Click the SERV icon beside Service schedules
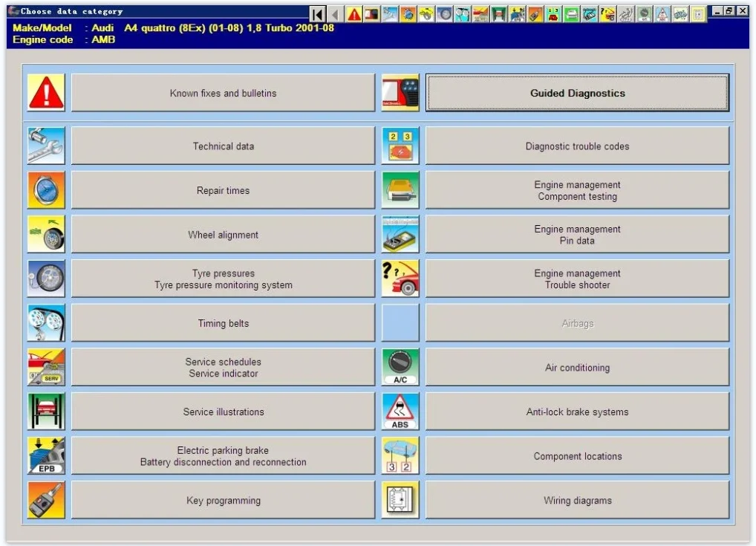756x546 pixels. tap(46, 368)
